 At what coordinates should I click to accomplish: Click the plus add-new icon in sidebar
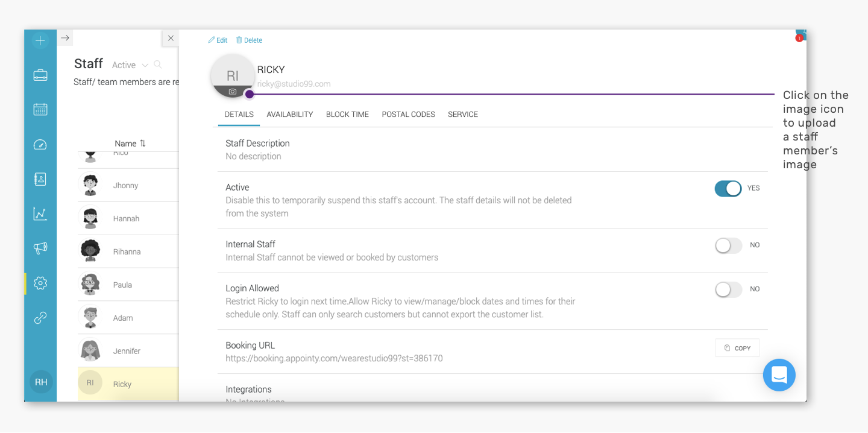coord(40,41)
